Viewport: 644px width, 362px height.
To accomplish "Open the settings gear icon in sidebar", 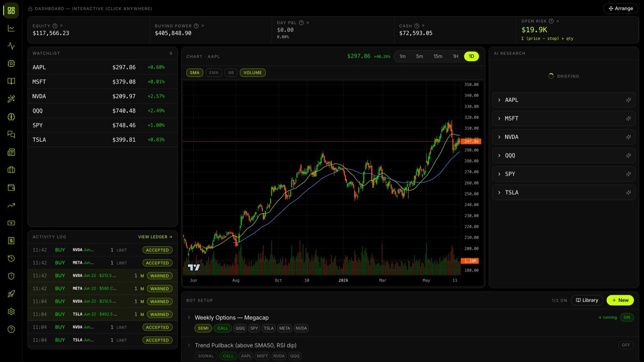I will pos(11,312).
